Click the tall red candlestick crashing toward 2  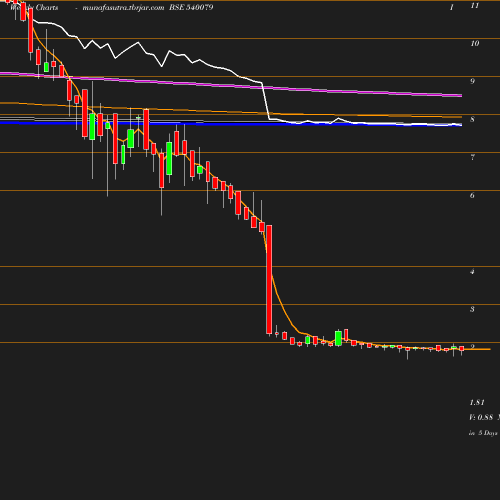(x=269, y=279)
